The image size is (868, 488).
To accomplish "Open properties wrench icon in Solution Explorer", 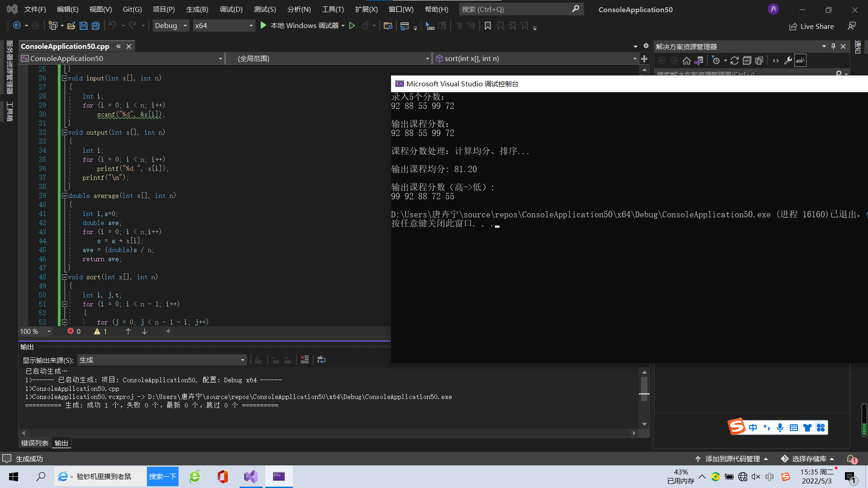I will pos(788,61).
